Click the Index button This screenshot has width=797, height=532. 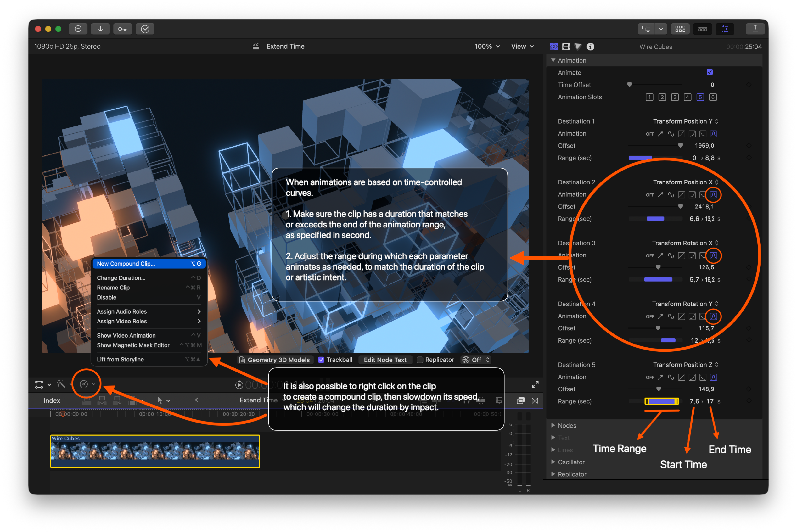point(52,401)
